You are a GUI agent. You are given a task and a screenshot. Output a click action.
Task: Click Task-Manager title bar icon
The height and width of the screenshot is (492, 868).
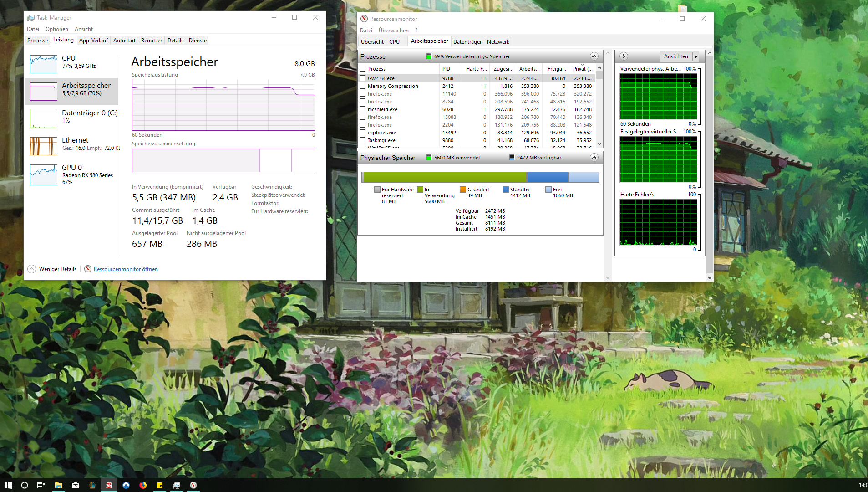tap(31, 18)
